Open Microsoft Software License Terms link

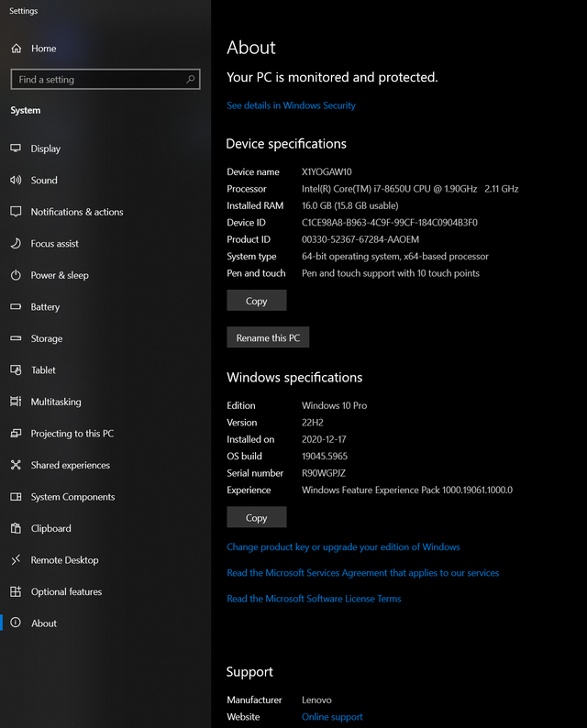[314, 599]
